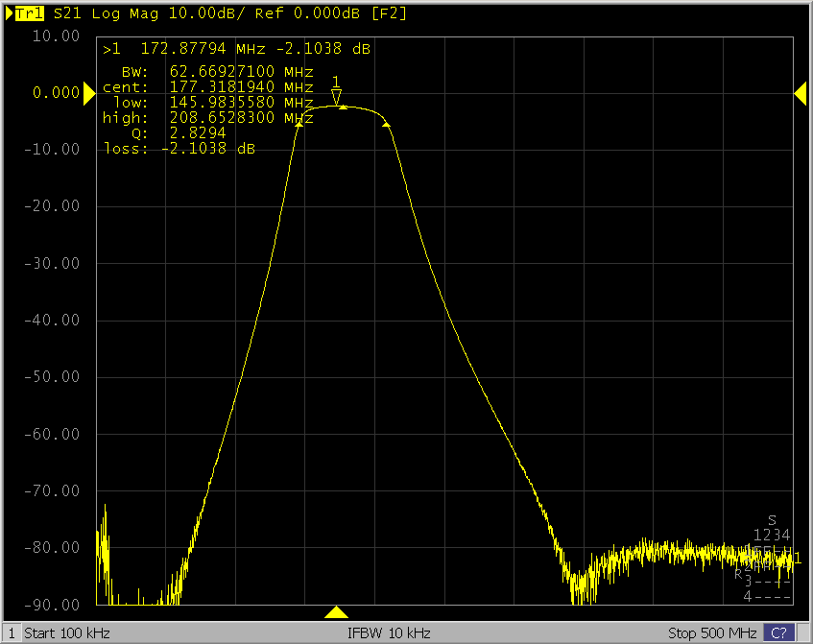Click the center bandwidth marker on passband
The width and height of the screenshot is (813, 644).
coord(343,107)
